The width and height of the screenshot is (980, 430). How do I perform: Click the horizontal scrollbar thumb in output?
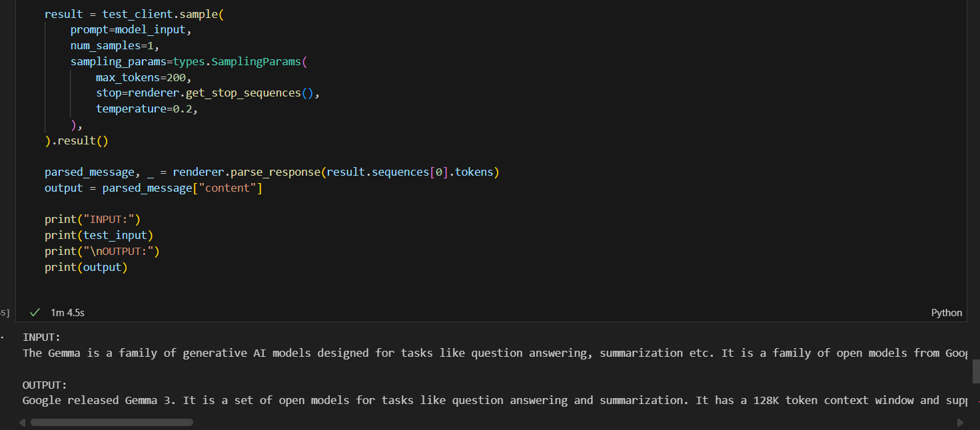pos(112,422)
